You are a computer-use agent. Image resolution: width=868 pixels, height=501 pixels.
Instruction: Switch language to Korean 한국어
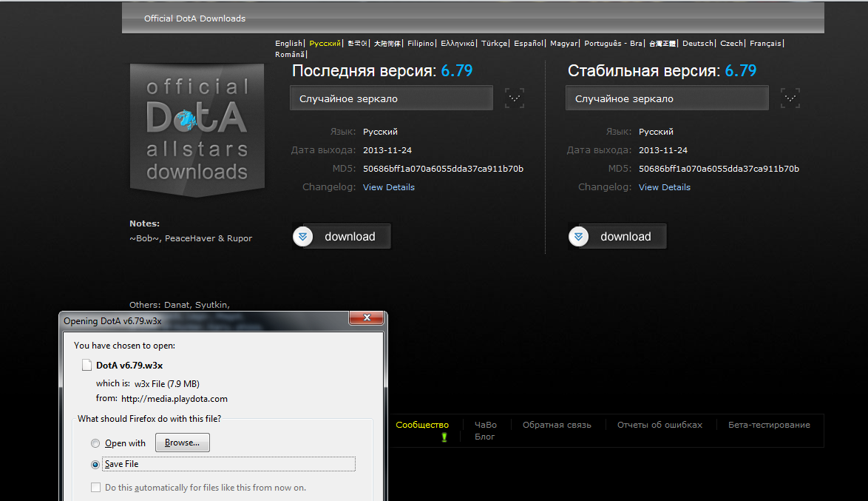click(x=357, y=43)
